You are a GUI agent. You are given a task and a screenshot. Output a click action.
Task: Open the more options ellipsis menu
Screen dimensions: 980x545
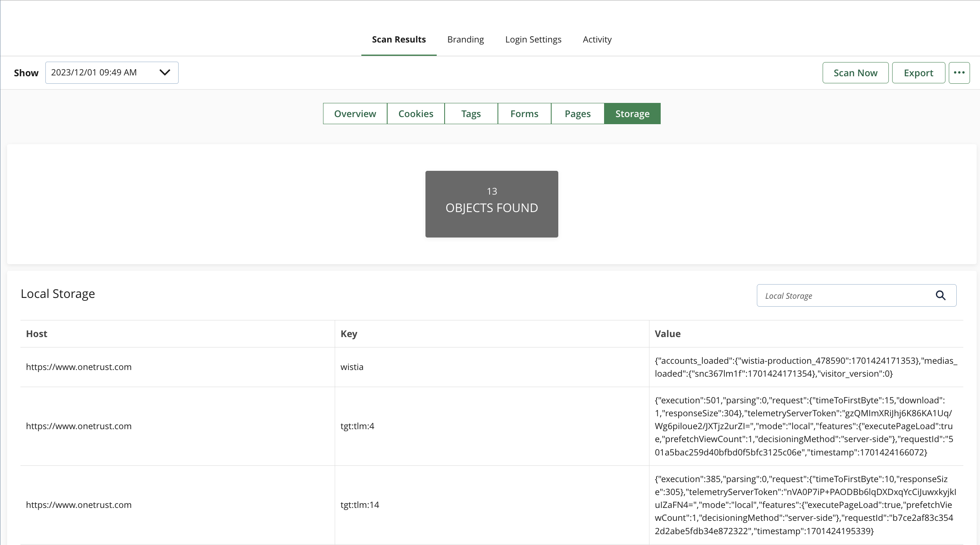[x=960, y=72]
